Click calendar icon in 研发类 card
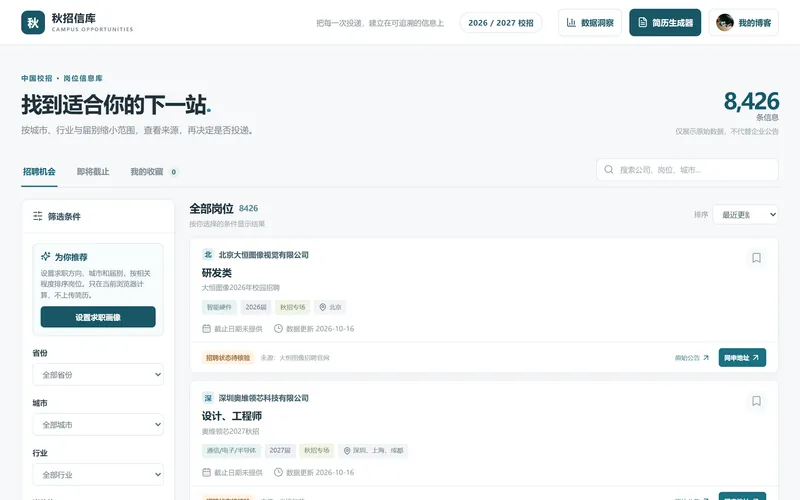 coord(206,329)
